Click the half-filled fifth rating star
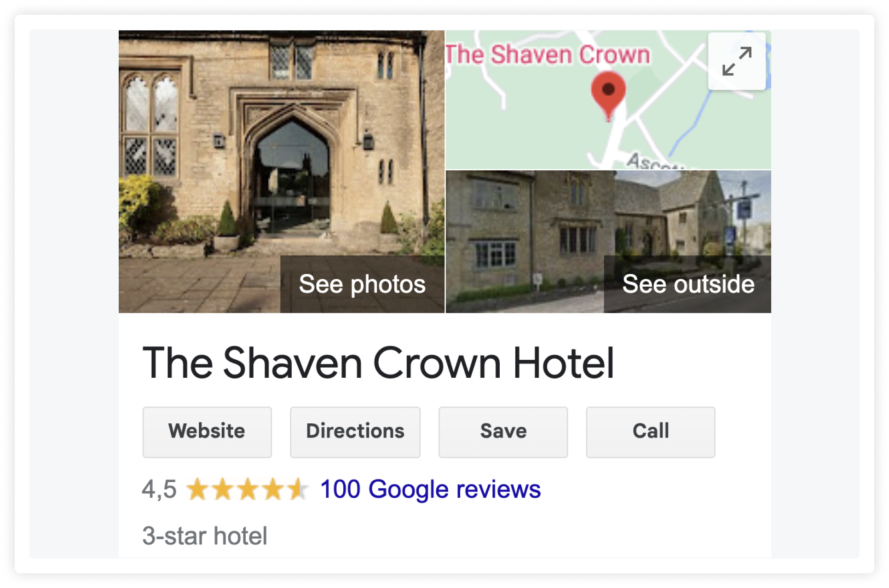889x588 pixels. 297,489
